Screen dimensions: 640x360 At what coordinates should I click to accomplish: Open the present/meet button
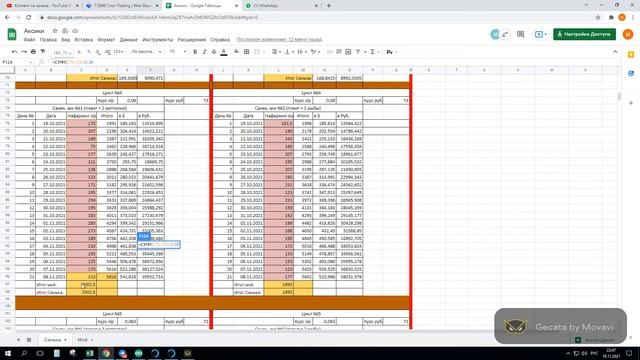tap(541, 34)
